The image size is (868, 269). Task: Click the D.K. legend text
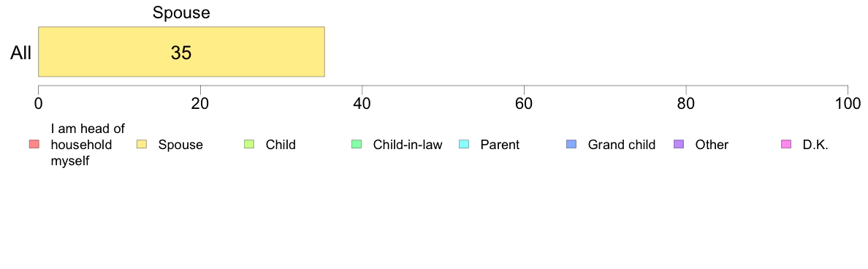tap(815, 145)
